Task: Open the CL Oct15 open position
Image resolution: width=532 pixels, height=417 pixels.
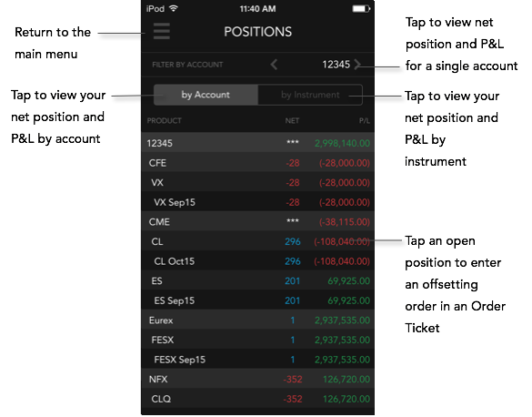Action: (x=258, y=261)
